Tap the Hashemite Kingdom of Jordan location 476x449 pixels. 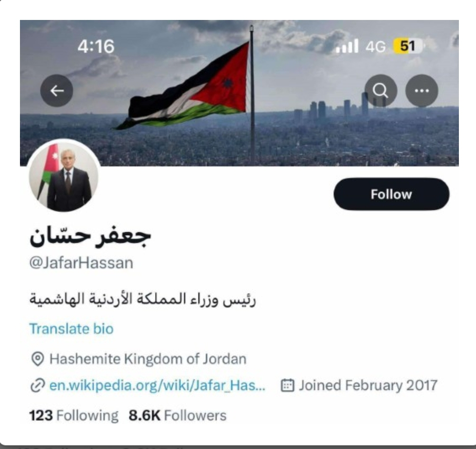coord(148,359)
